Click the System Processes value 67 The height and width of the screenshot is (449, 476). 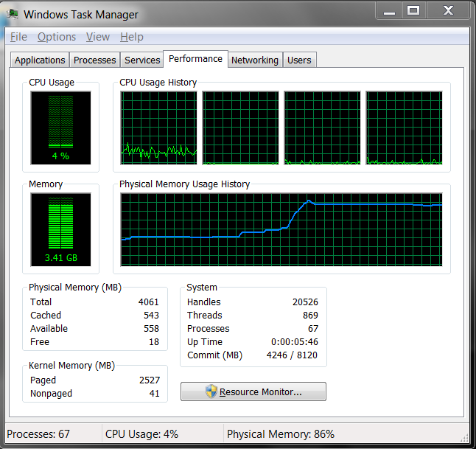pyautogui.click(x=313, y=329)
